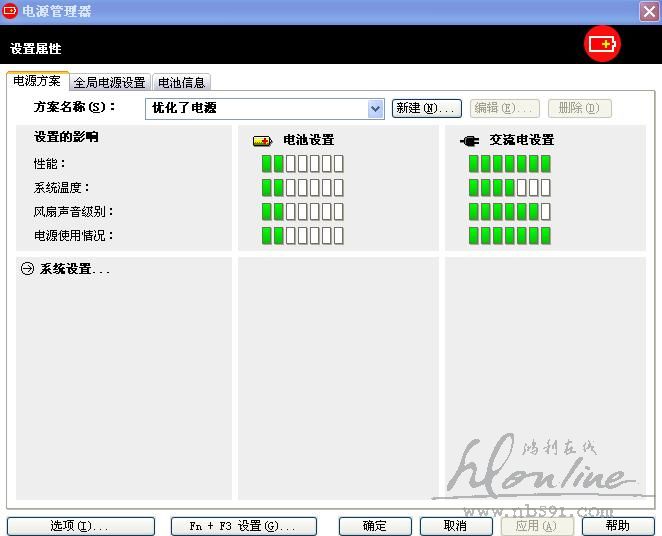Click battery 风扇声音级别 level bar

[x=303, y=212]
